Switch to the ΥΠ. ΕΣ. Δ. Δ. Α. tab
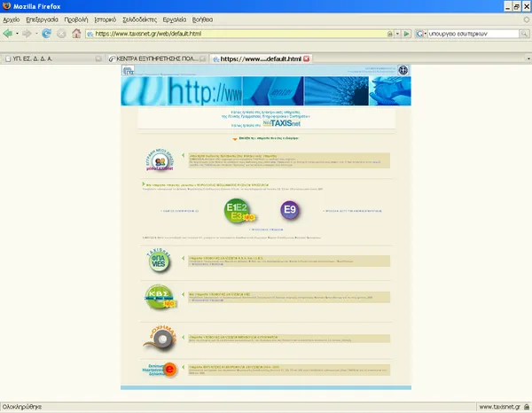Screen dimensions: 532x413 (49, 58)
